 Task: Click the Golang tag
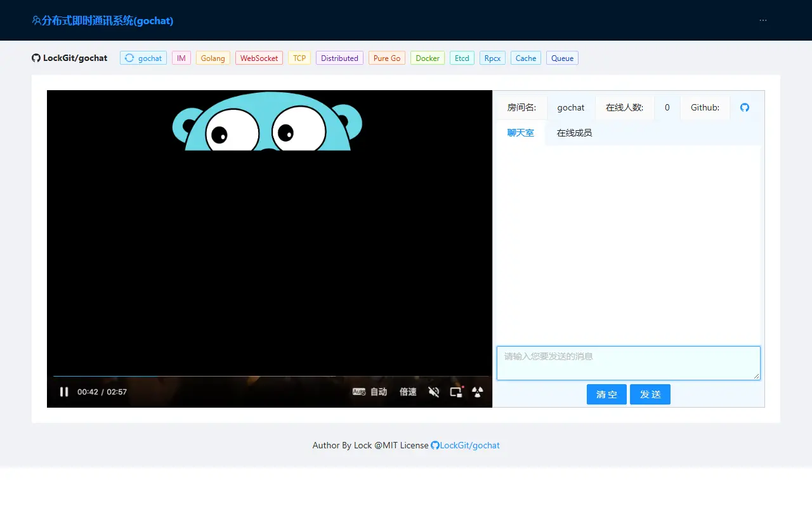point(213,58)
